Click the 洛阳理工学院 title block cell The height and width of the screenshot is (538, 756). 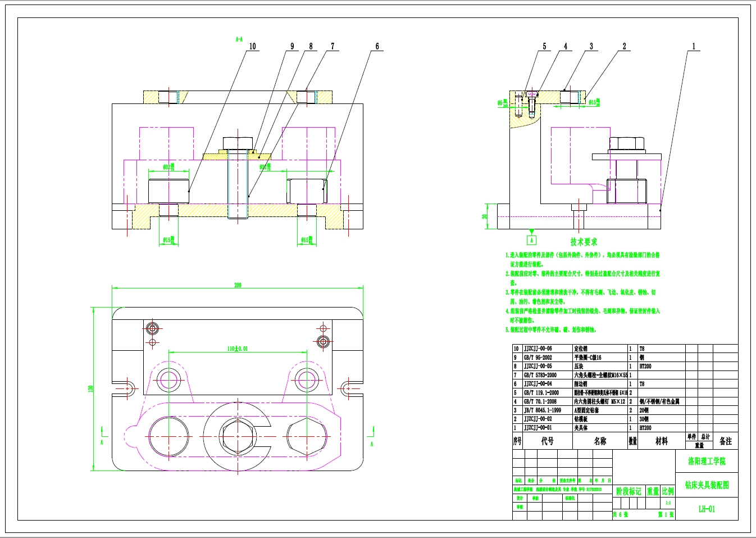tap(707, 461)
